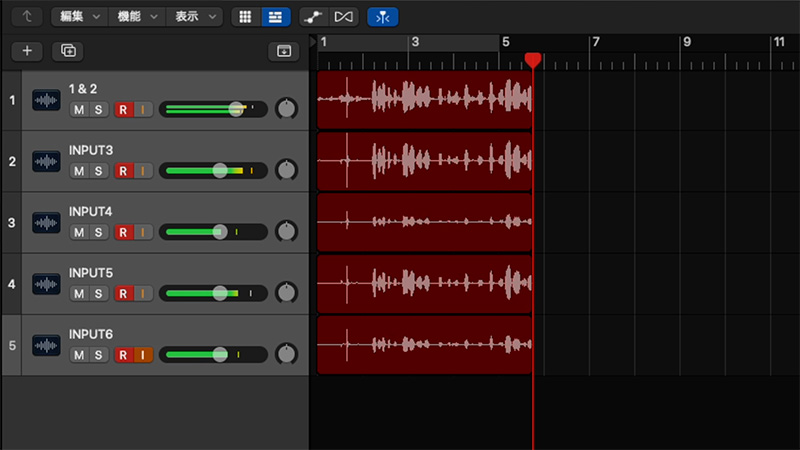Click the volume fader of INPUT6 track
800x450 pixels.
(x=220, y=354)
